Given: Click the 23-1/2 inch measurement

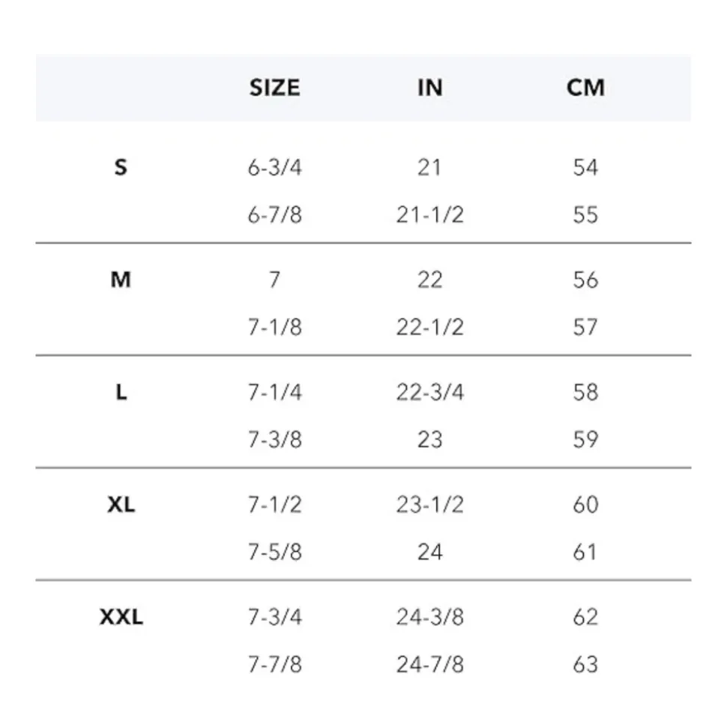Looking at the screenshot, I should (430, 505).
